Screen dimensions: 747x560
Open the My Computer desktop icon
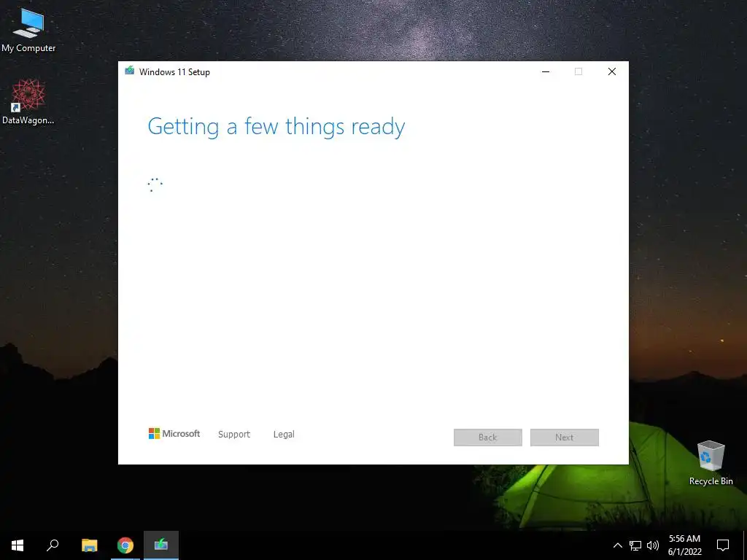[28, 29]
